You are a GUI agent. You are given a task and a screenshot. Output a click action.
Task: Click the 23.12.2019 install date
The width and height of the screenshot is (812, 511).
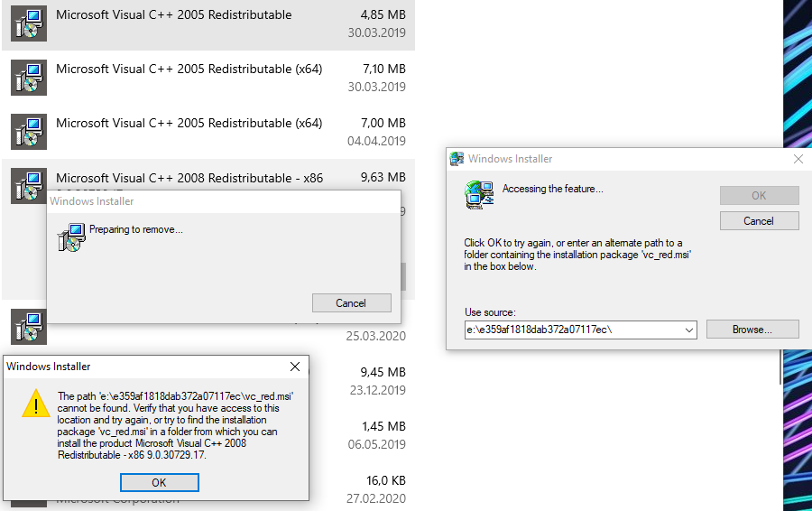coord(377,390)
